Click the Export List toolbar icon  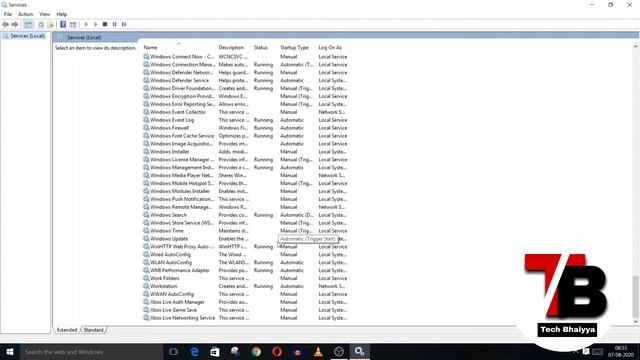51,24
